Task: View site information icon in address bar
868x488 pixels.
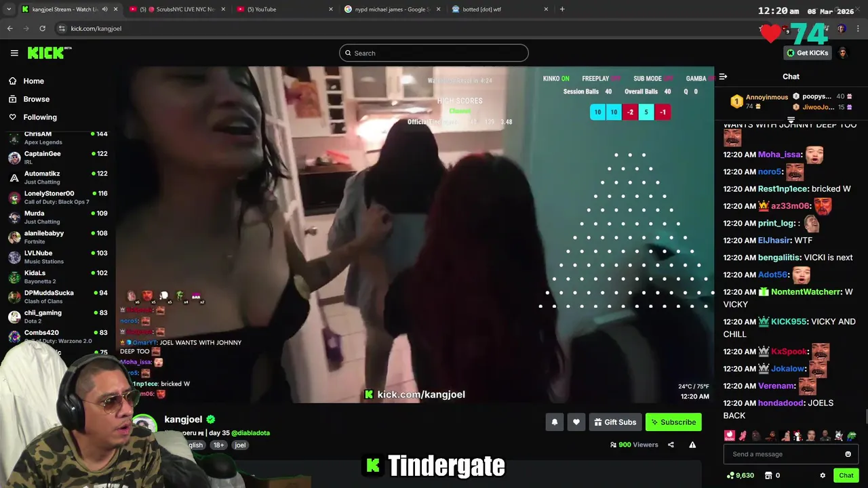Action: click(x=62, y=28)
